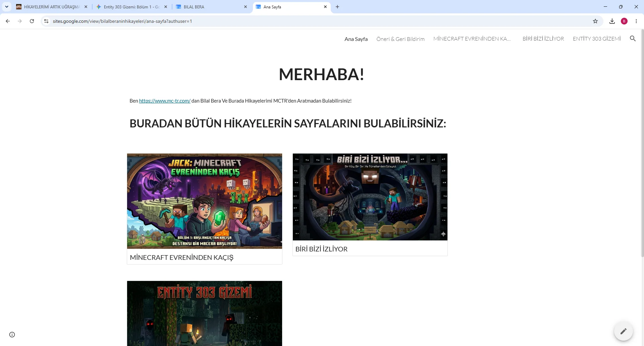Follow the https://www.mc-tr.com/ link

tap(165, 101)
